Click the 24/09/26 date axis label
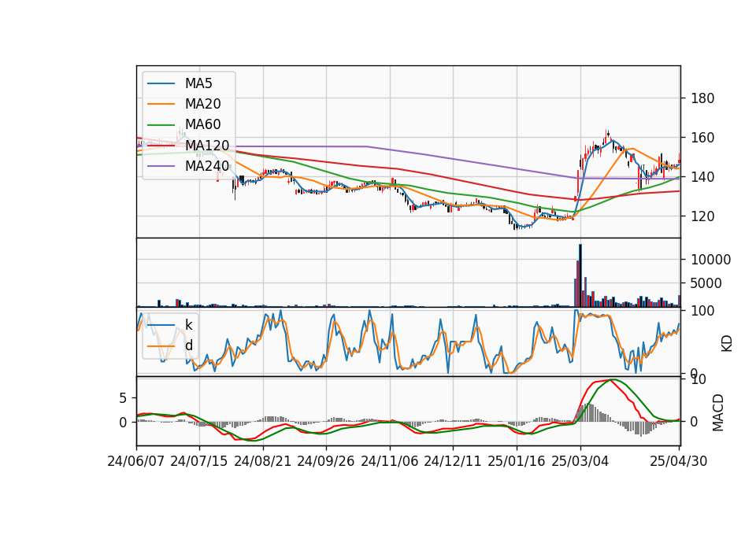 click(325, 461)
